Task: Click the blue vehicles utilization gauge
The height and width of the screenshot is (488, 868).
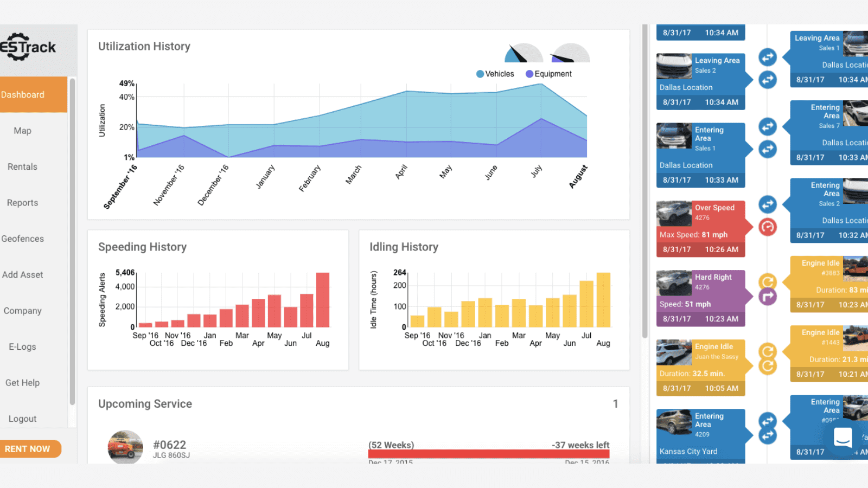Action: 524,53
